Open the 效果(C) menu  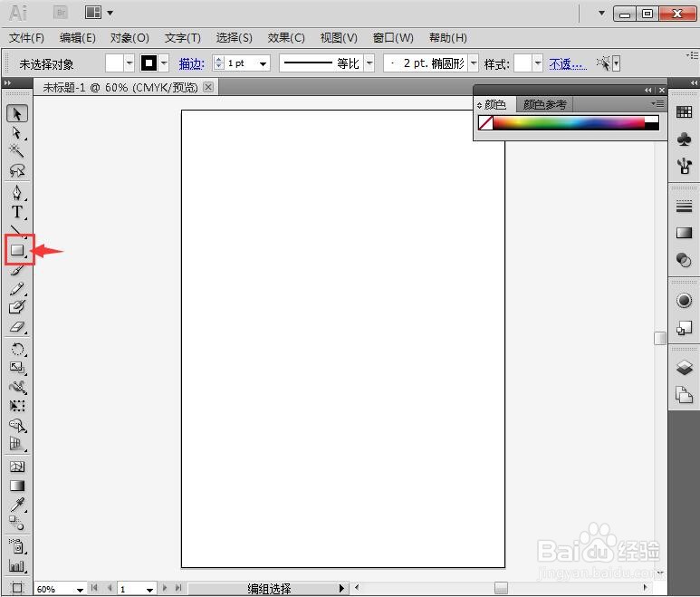coord(286,38)
